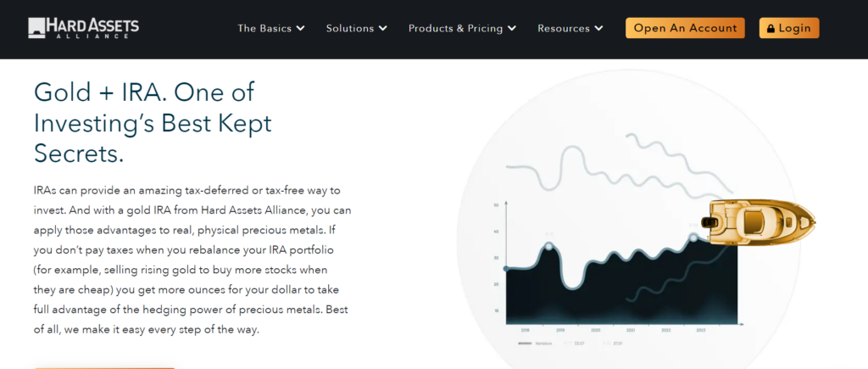Viewport: 868px width, 369px height.
Task: Expand The Basics chevron arrow
Action: 301,28
